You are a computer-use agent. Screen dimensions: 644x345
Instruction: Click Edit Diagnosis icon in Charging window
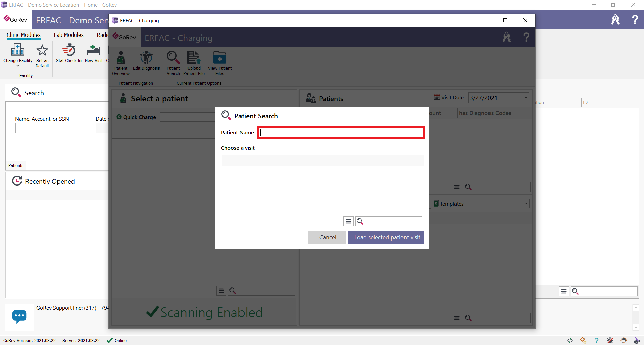tap(146, 61)
